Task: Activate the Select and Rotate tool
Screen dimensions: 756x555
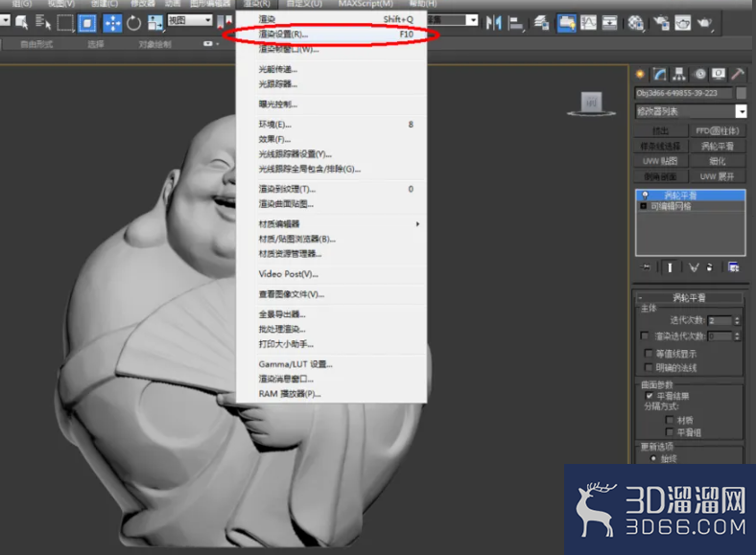Action: tap(134, 23)
